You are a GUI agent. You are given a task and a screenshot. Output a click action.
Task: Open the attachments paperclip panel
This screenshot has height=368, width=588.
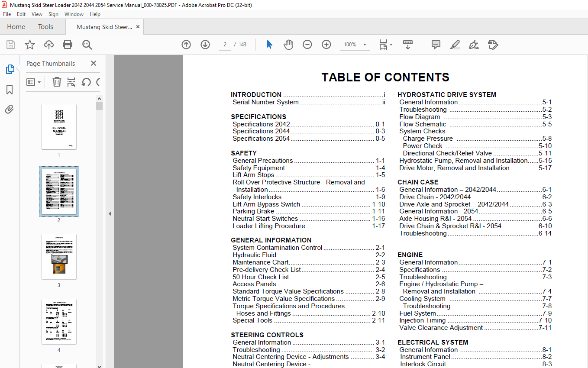[10, 109]
